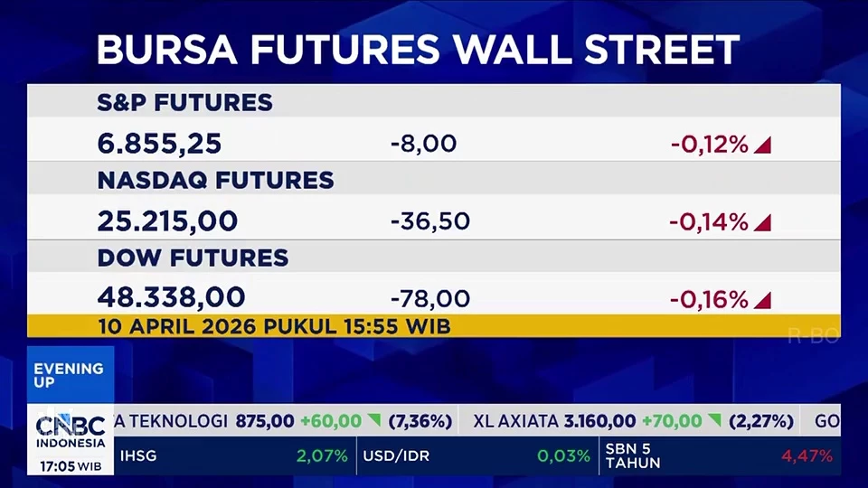Screen dimensions: 868x488
Task: Click the S&P price 6.855,25
Action: point(159,145)
